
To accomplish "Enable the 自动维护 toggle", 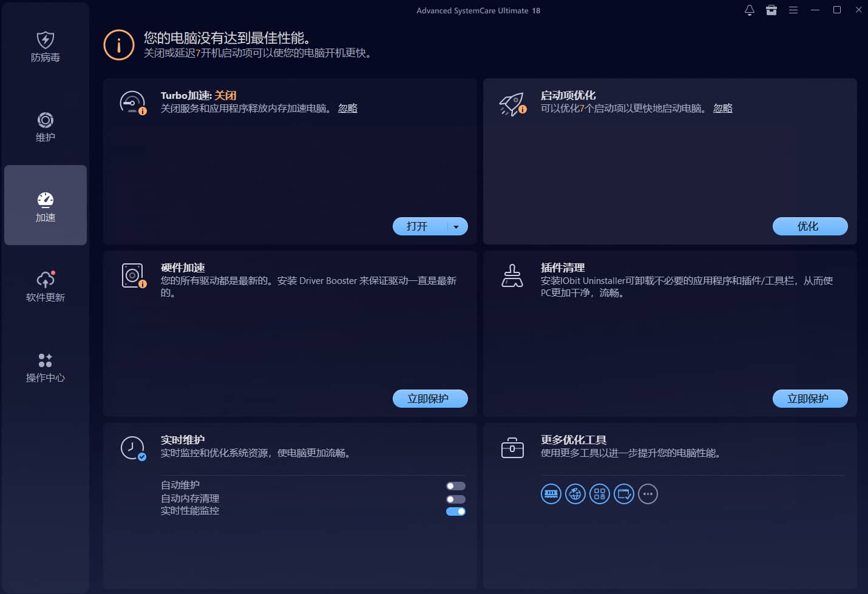I will (456, 486).
